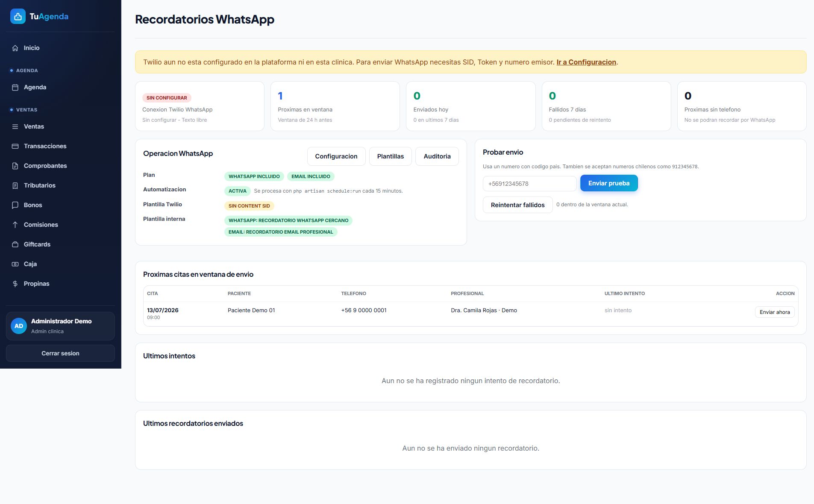
Task: Open the Agenda menu item
Action: 60,87
